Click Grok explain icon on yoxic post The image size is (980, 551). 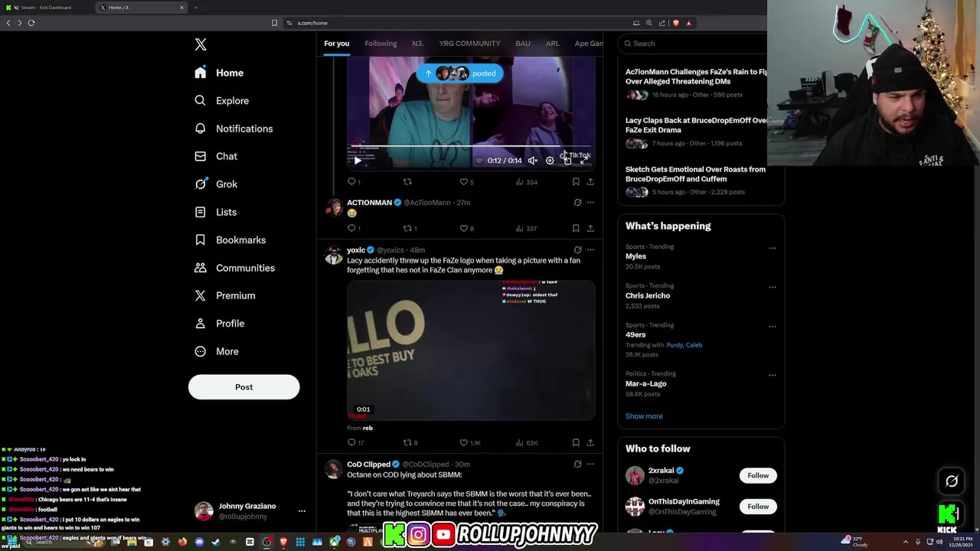tap(577, 249)
